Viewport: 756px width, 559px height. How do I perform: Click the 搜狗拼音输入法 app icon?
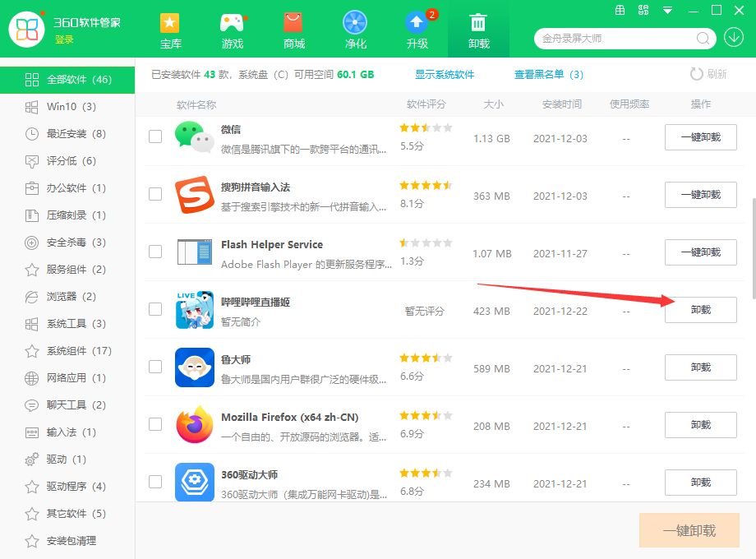pyautogui.click(x=195, y=194)
